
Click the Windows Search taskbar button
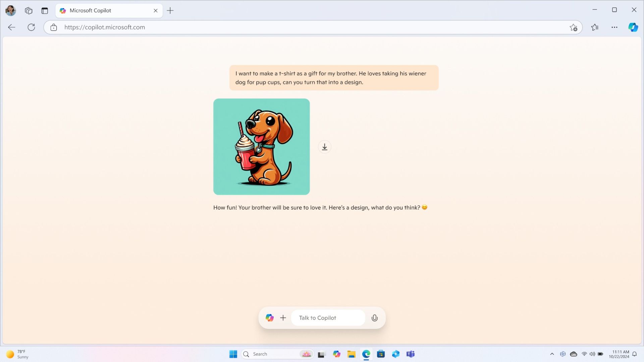[247, 354]
